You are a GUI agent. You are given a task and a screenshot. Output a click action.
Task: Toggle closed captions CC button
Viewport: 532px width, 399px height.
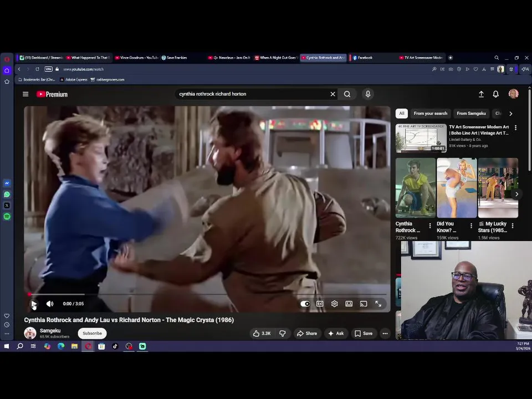pos(320,304)
